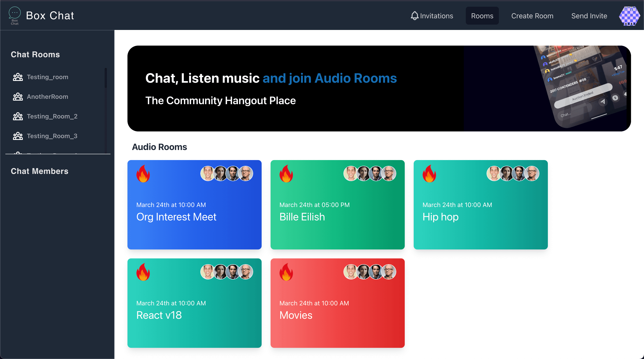Click the group icon beside Testing_Room_3
Screen dimensions: 644x359
(x=18, y=136)
